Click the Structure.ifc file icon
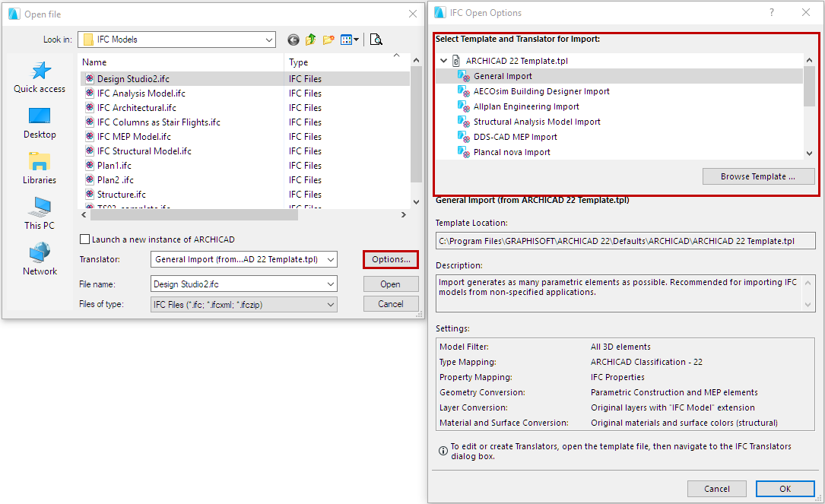Screen dimensions: 825x504 [x=90, y=194]
